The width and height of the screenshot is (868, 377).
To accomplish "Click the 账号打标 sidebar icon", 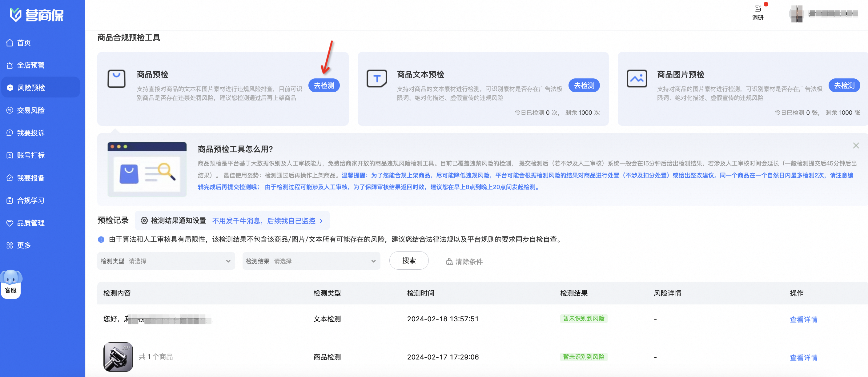I will (x=10, y=155).
